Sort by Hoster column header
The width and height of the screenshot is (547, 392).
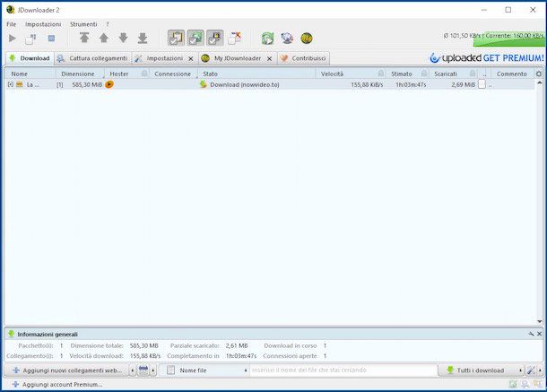[x=119, y=74]
